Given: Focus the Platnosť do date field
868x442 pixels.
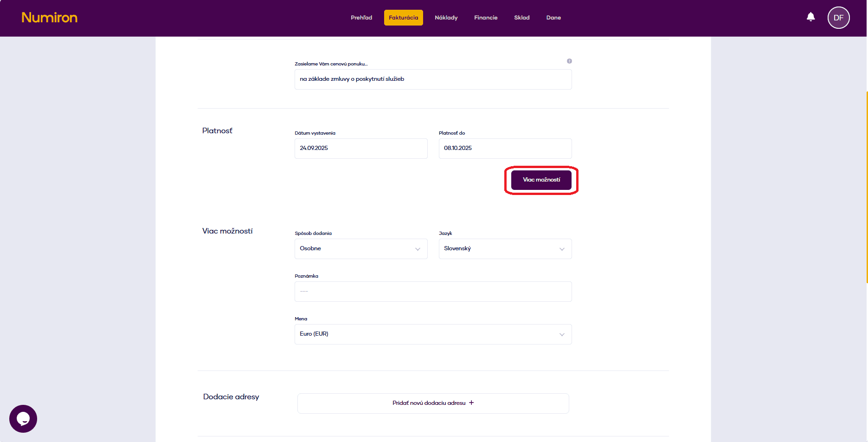Looking at the screenshot, I should [x=505, y=149].
